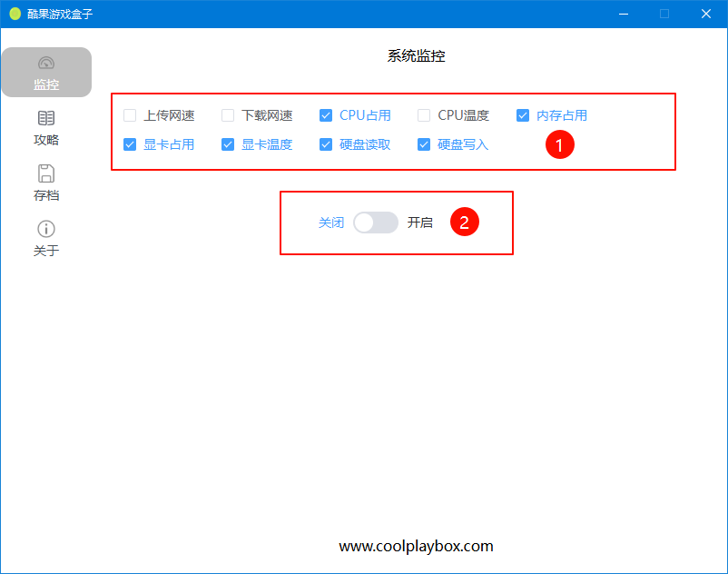Screen dimensions: 728x574
Task: Disable the 显卡占用 checkbox
Action: (130, 144)
